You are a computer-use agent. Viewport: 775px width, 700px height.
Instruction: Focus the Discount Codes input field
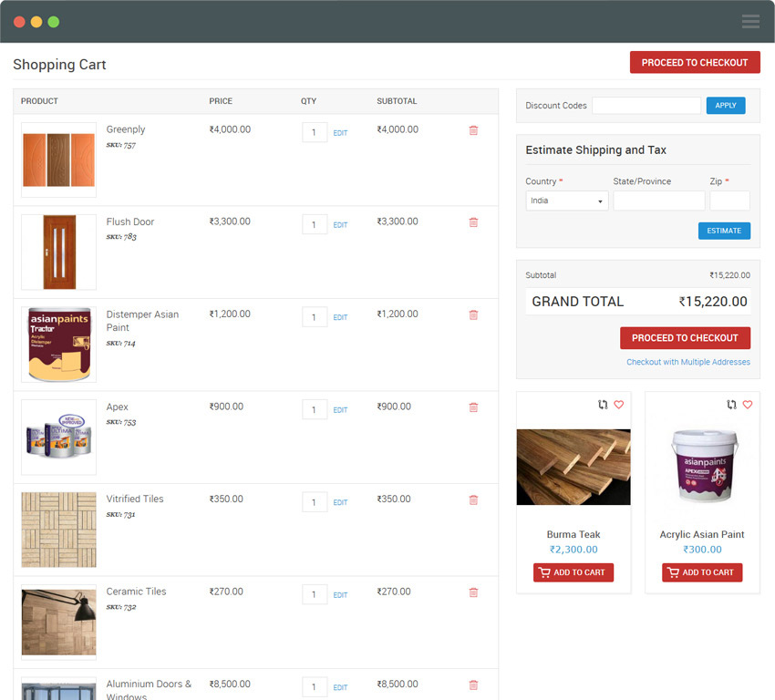(x=646, y=105)
